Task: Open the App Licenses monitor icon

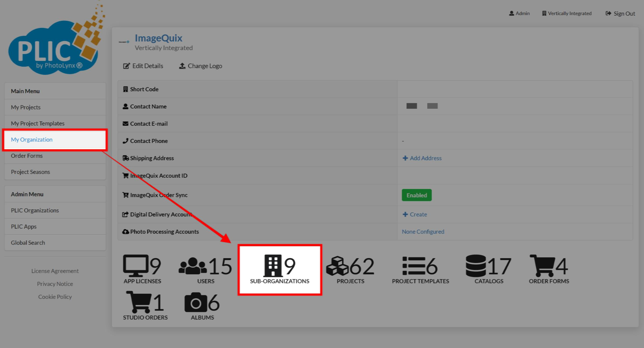Action: 136,266
